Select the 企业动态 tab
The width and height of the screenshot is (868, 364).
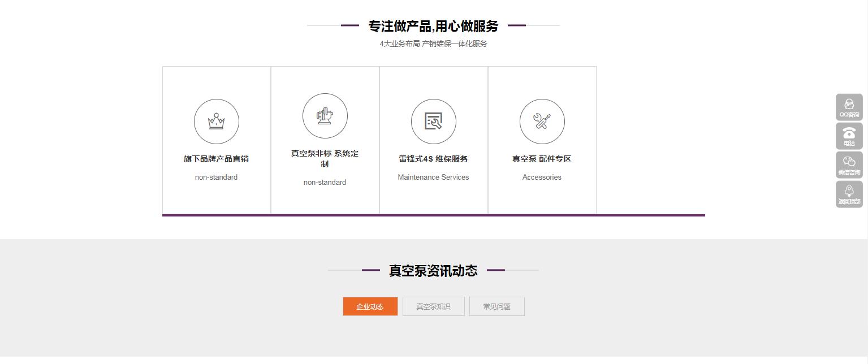(x=370, y=306)
